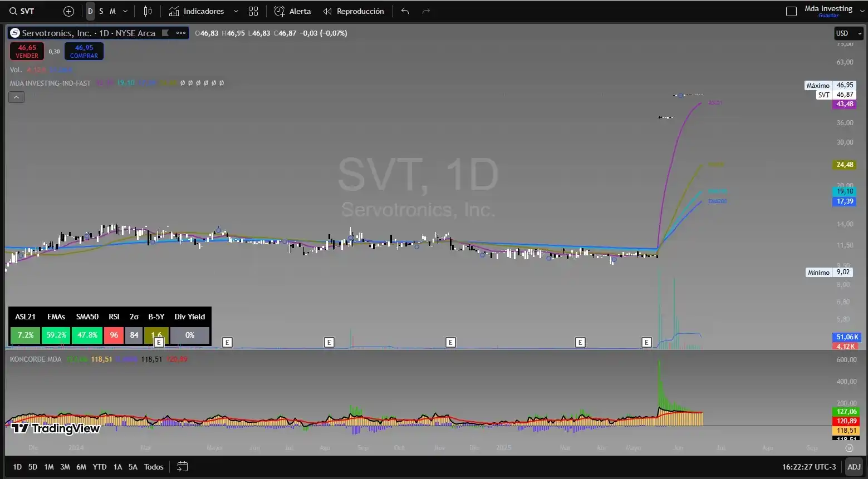Open the price scale settings gear icon

(849, 448)
